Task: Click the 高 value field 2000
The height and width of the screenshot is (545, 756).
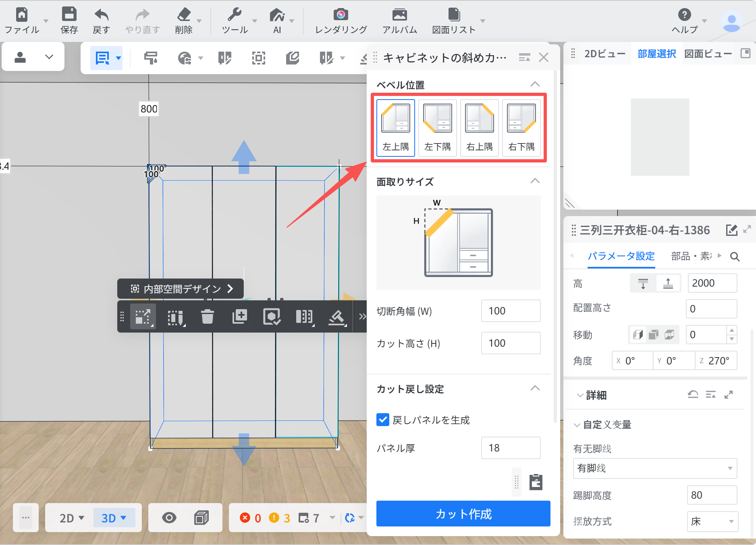Action: 712,283
